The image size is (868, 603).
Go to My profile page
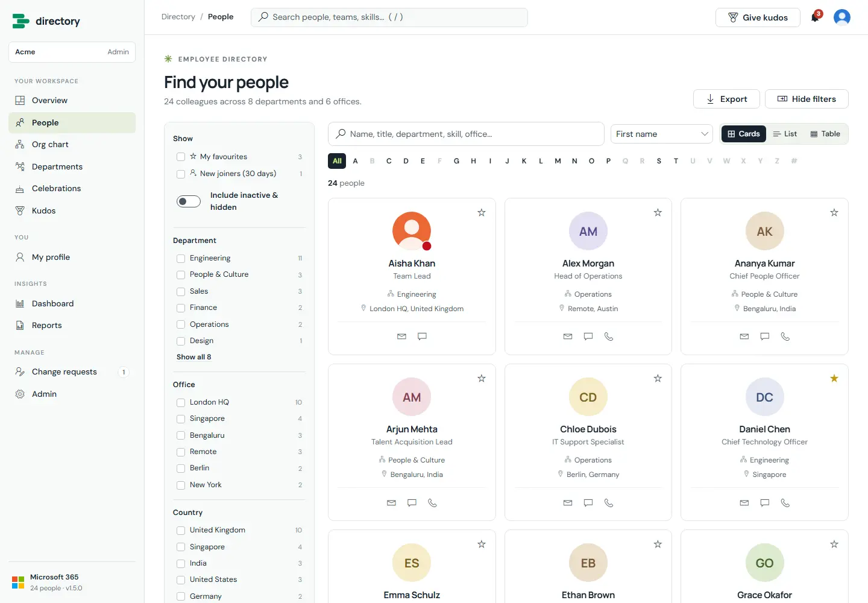coord(72,257)
